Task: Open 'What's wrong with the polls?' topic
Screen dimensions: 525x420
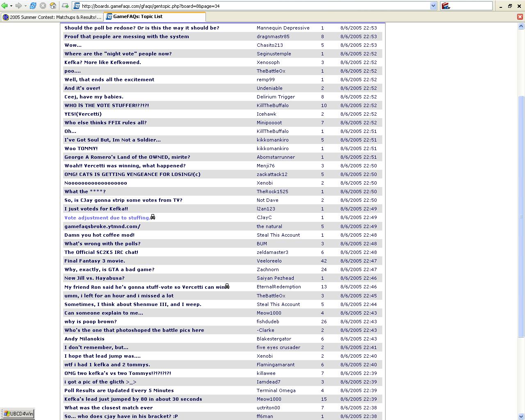Action: click(x=103, y=244)
